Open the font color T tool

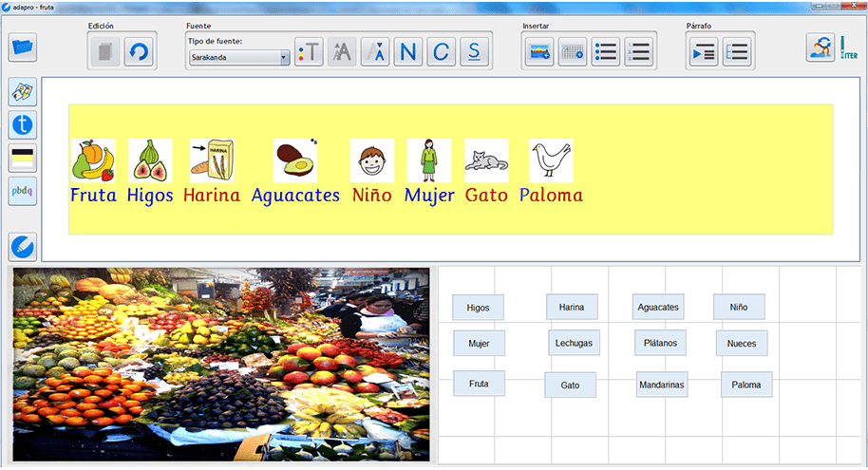311,52
